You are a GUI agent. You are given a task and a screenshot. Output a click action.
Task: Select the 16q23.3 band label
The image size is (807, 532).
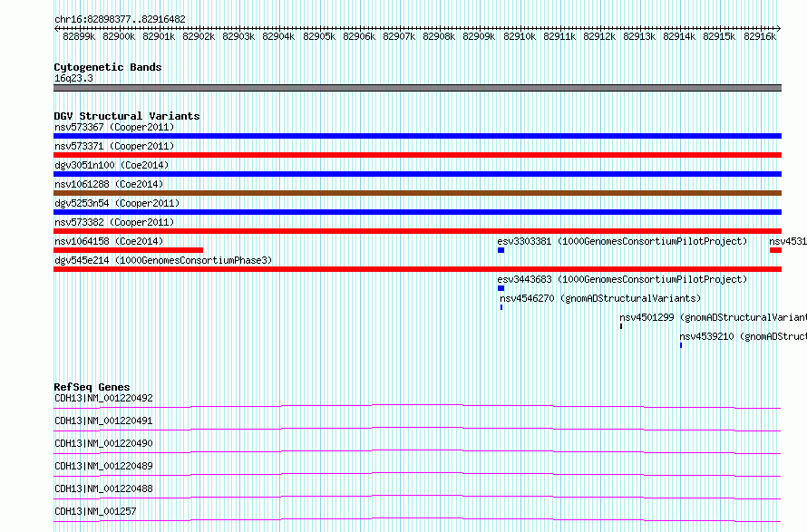(73, 78)
